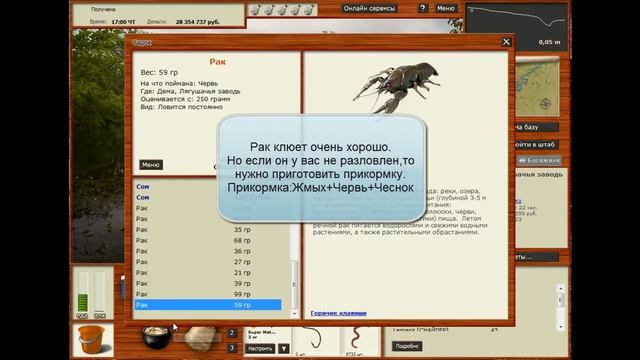Click the last fish trophy icon in top bar
Viewport: 640px width, 360px height.
[x=309, y=10]
